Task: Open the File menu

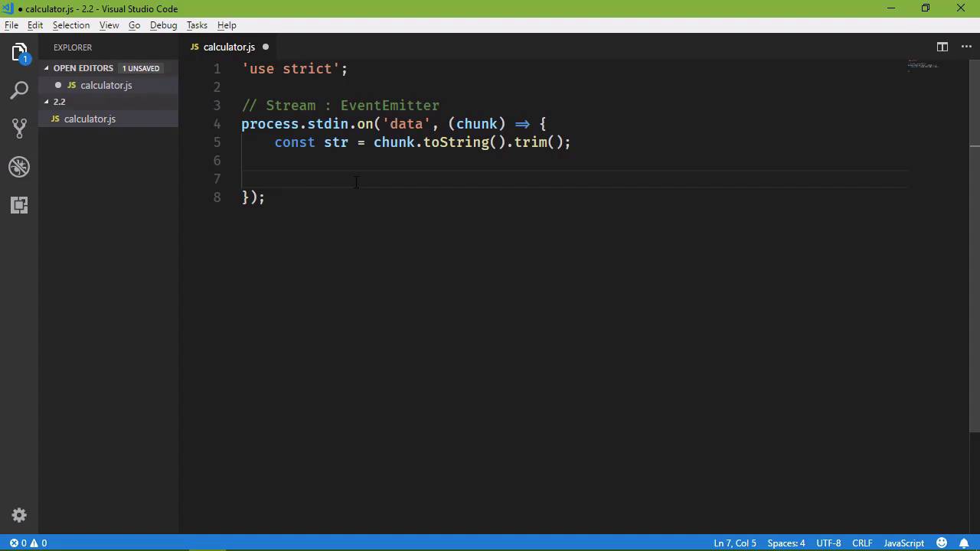Action: tap(11, 25)
